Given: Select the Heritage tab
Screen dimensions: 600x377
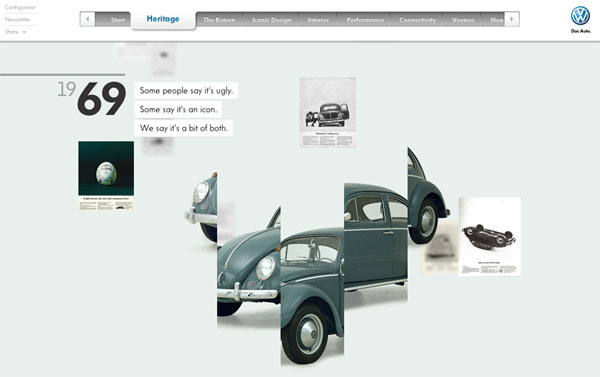Looking at the screenshot, I should (163, 19).
